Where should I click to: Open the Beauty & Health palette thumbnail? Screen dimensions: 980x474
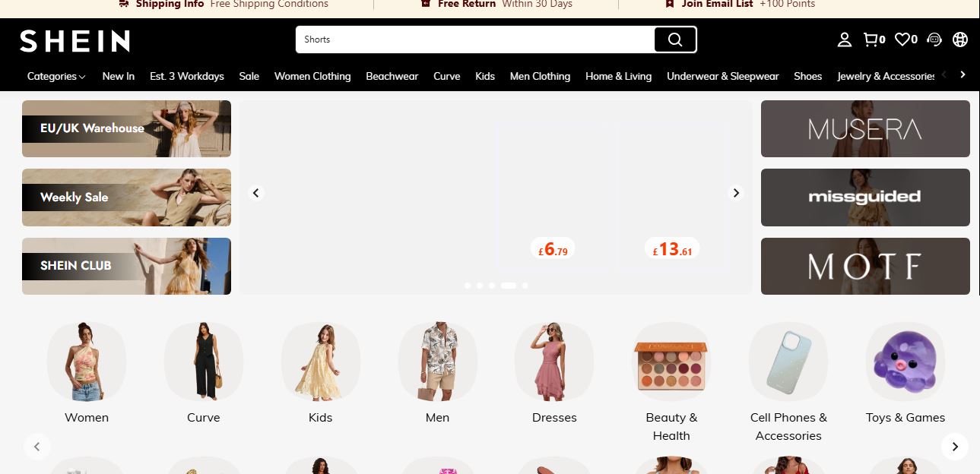(671, 362)
